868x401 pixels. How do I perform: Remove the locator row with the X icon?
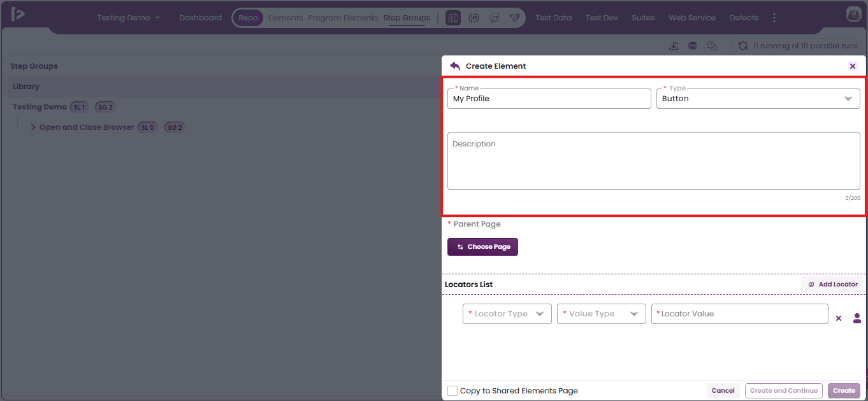point(839,318)
